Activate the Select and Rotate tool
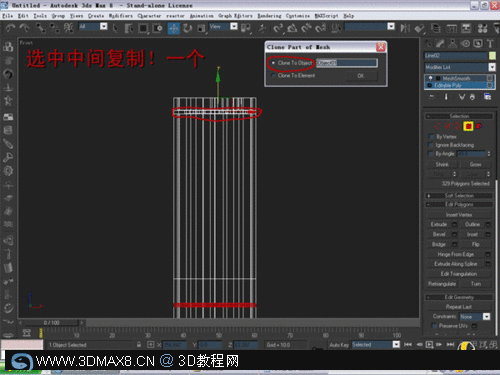Screen dimensions: 500x375 click(x=187, y=28)
